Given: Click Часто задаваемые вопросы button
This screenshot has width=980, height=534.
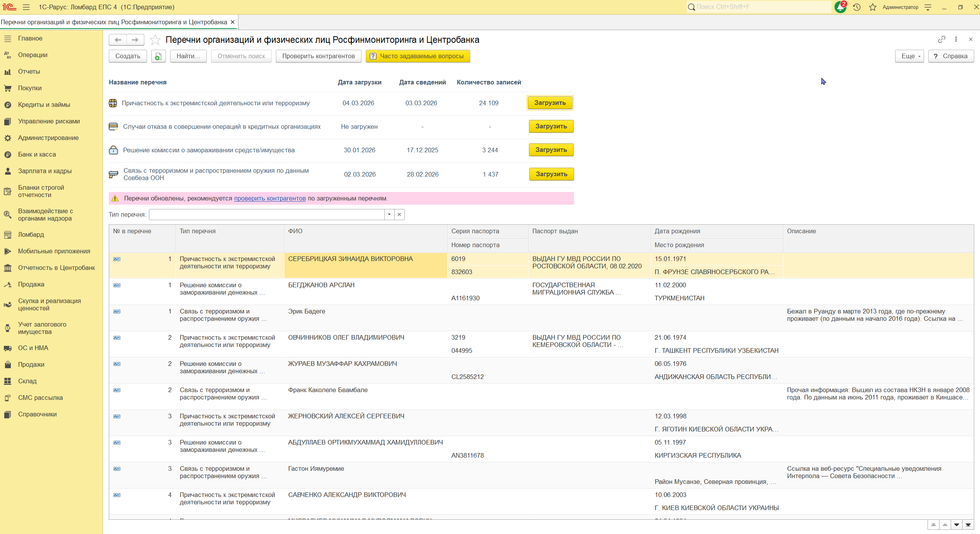Looking at the screenshot, I should coord(418,56).
